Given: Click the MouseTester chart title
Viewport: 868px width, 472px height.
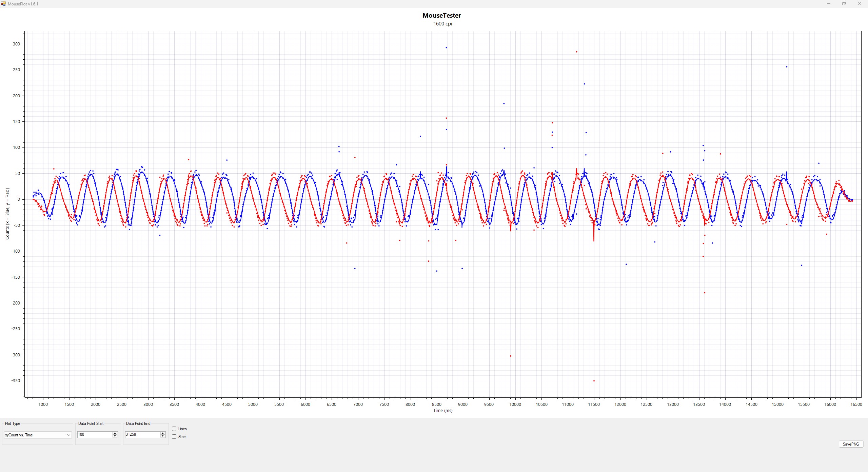Looking at the screenshot, I should tap(442, 16).
